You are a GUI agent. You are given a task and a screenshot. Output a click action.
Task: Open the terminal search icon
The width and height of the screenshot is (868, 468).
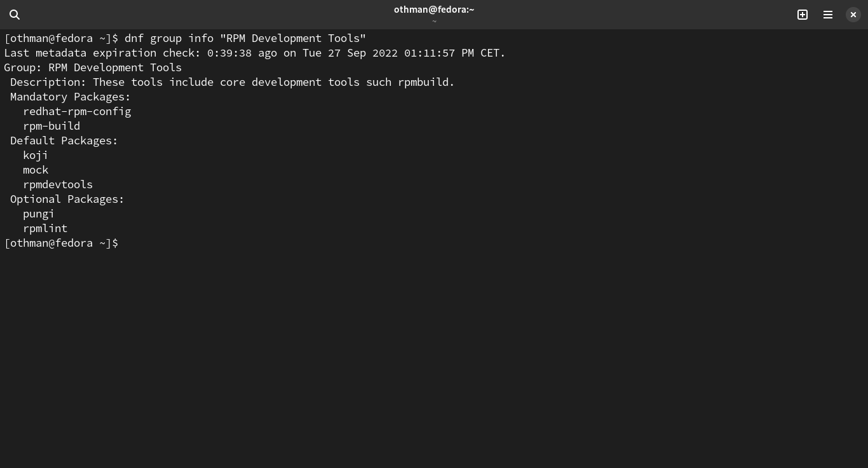point(15,15)
